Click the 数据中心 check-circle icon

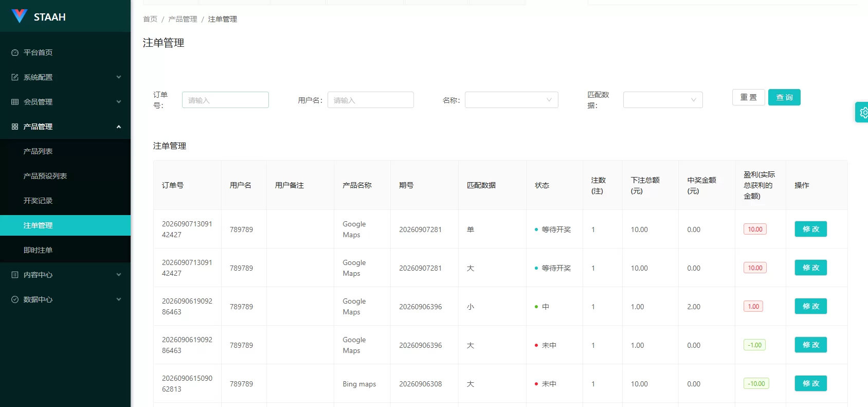pyautogui.click(x=15, y=299)
